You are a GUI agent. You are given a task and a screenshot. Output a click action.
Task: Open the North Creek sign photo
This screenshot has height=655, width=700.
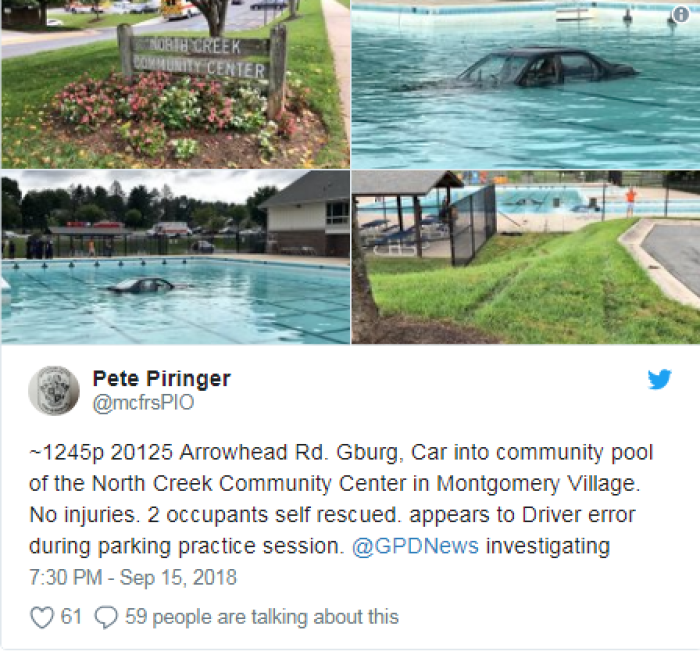175,84
